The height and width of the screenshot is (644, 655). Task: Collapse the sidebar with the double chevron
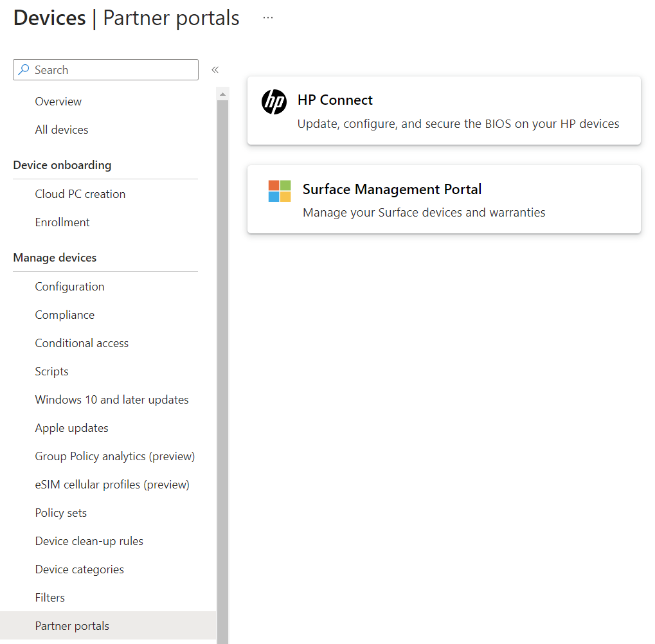[215, 70]
